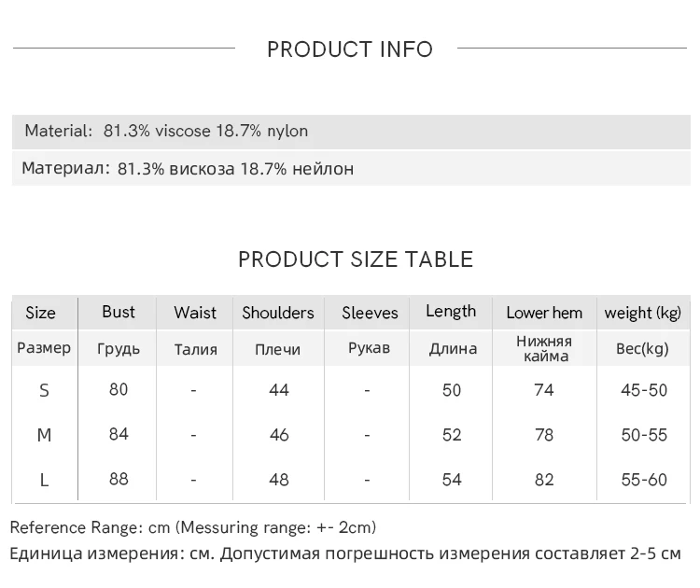Select the Sleeves column header

tap(370, 313)
